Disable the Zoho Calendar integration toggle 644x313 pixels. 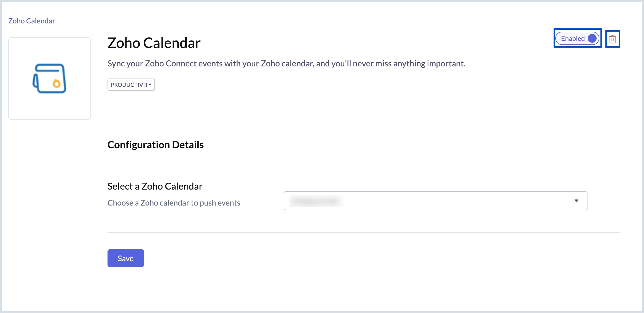(577, 39)
